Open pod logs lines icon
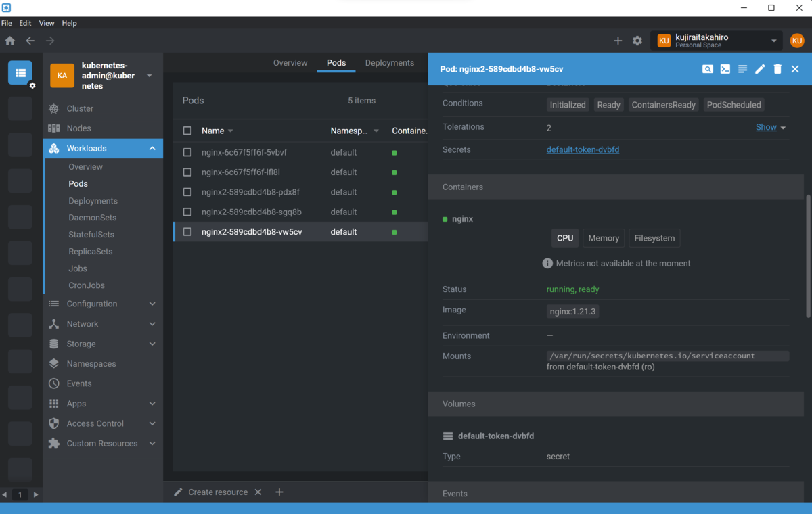Screen dimensions: 812x514 [742, 69]
